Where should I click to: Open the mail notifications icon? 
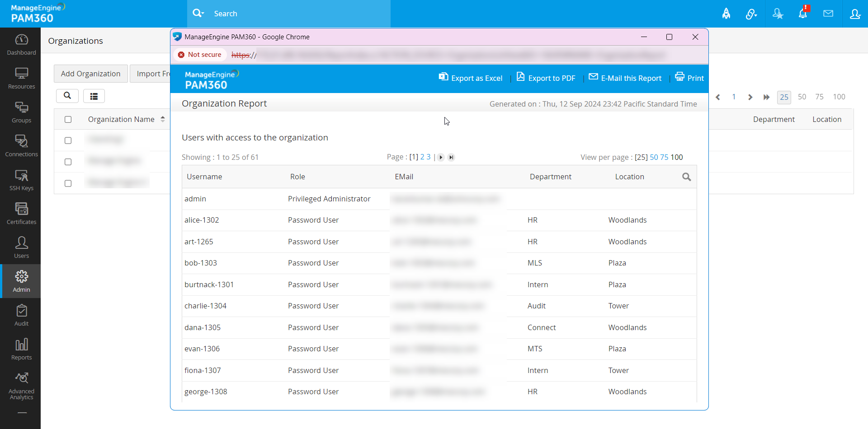(829, 14)
